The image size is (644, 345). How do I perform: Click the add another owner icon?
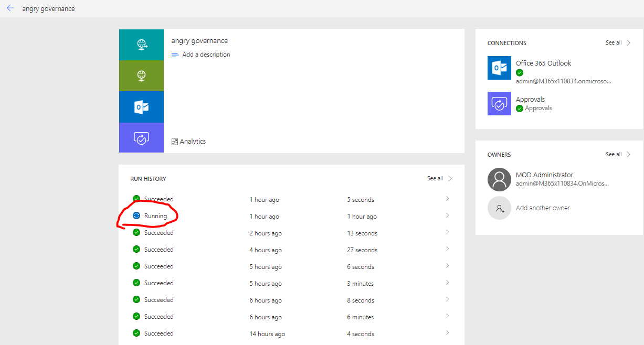(x=499, y=208)
